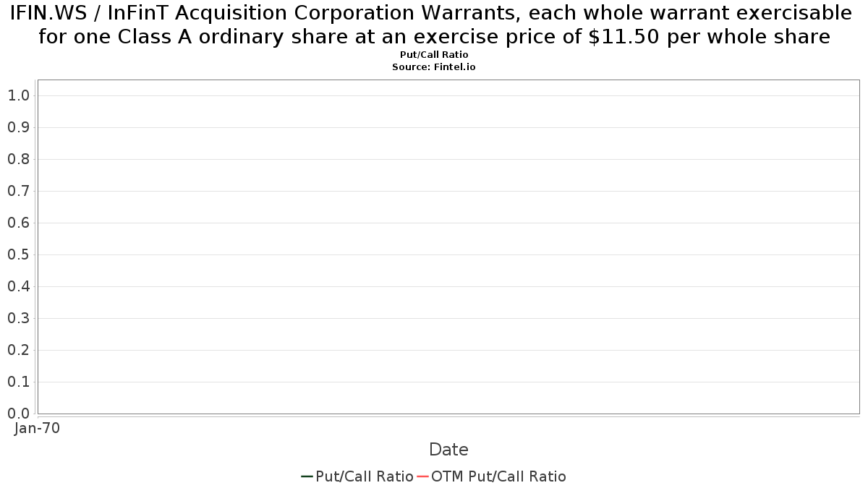Screen dimensions: 868x488
Task: Click the 0.9 y-axis tick label
Action: click(19, 127)
